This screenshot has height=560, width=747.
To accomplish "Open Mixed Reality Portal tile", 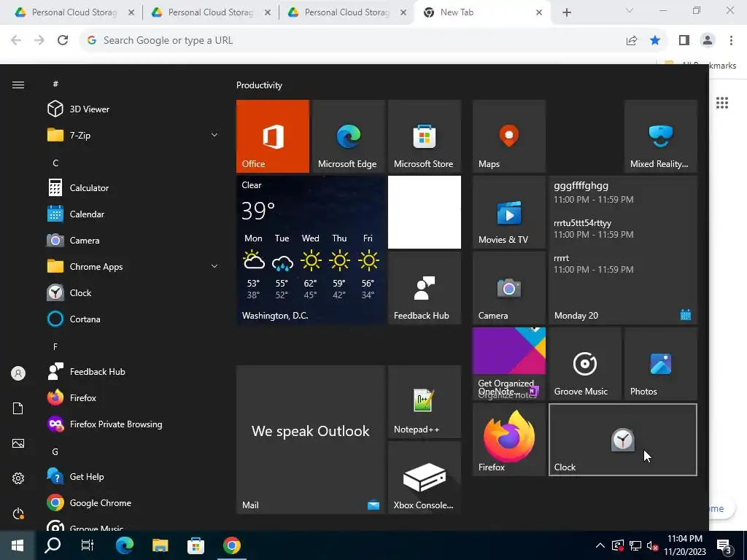I will tap(661, 136).
